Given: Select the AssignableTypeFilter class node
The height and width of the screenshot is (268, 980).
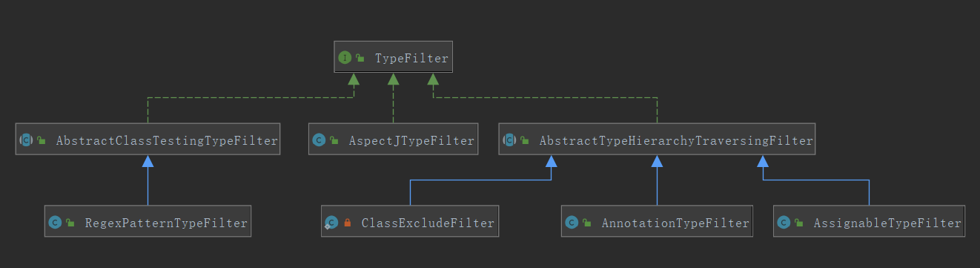Looking at the screenshot, I should click(869, 222).
